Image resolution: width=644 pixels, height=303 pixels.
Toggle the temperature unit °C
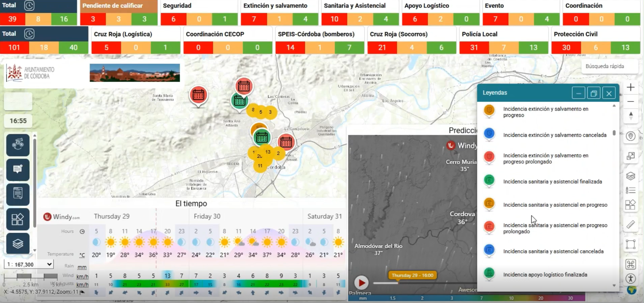click(x=82, y=255)
